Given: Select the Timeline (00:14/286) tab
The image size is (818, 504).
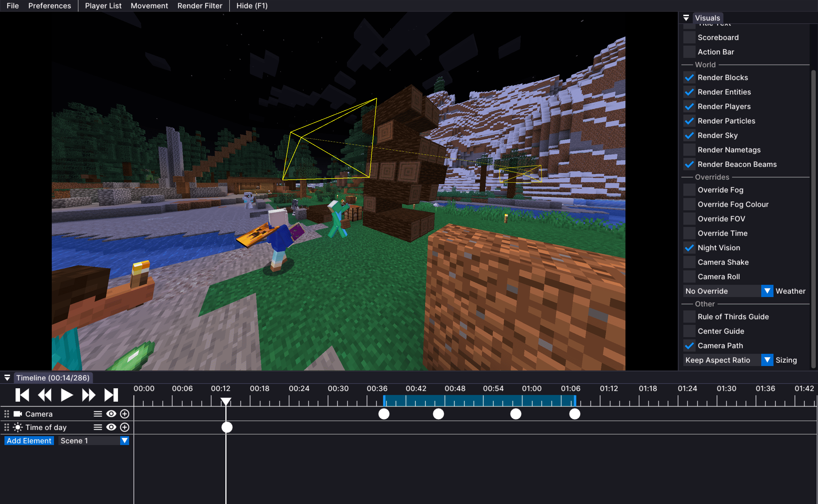Looking at the screenshot, I should pyautogui.click(x=53, y=378).
